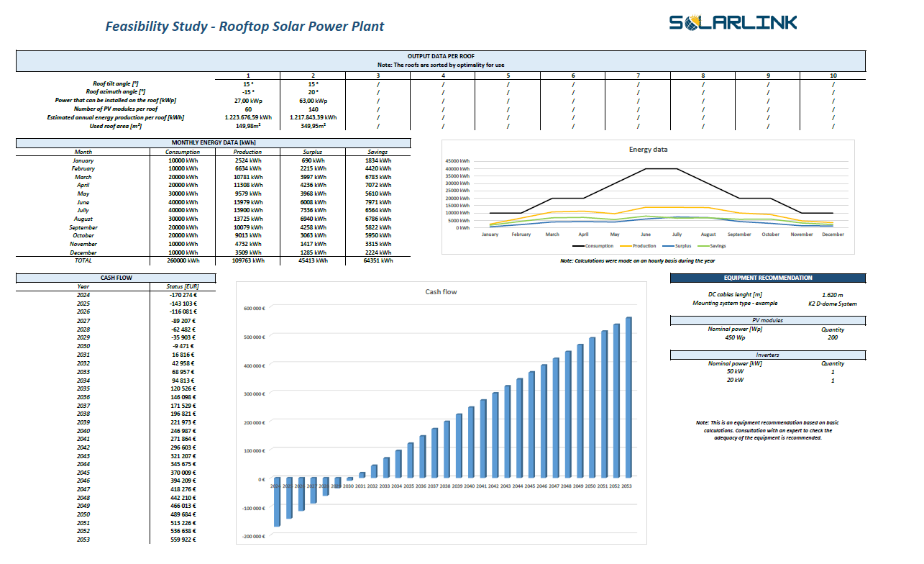This screenshot has height=564, width=924.
Task: Click the "63,00 kWp" roof power cell
Action: [x=313, y=101]
